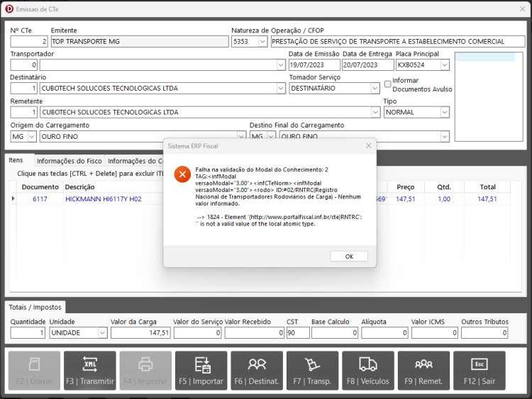Viewport: 532px width, 399px height.
Task: Open the Placa Principal dropdown
Action: [445, 64]
